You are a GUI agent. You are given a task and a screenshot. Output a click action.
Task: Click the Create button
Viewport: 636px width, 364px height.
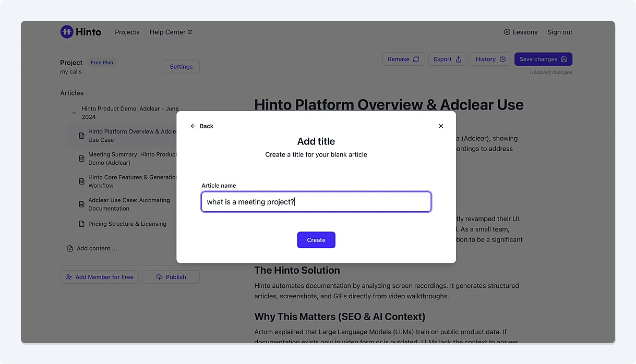pyautogui.click(x=316, y=240)
